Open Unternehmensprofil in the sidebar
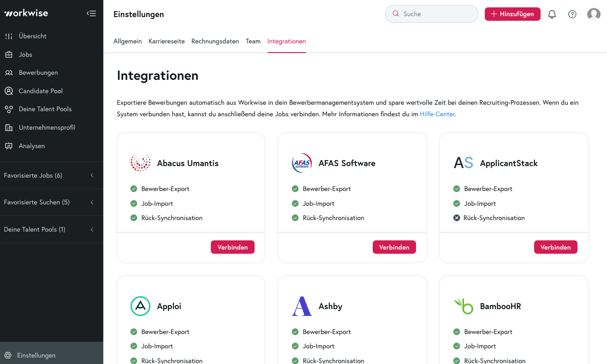The image size is (607, 364). [52, 127]
